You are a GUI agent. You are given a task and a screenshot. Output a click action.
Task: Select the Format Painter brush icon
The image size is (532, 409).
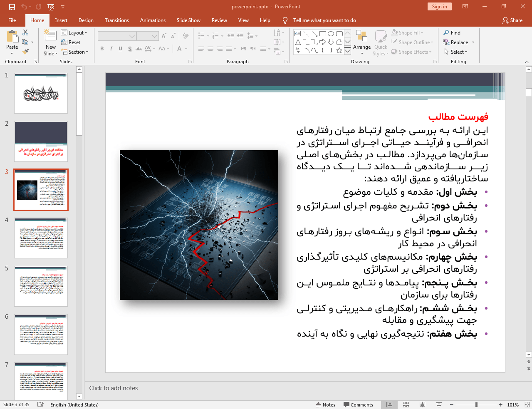click(25, 52)
